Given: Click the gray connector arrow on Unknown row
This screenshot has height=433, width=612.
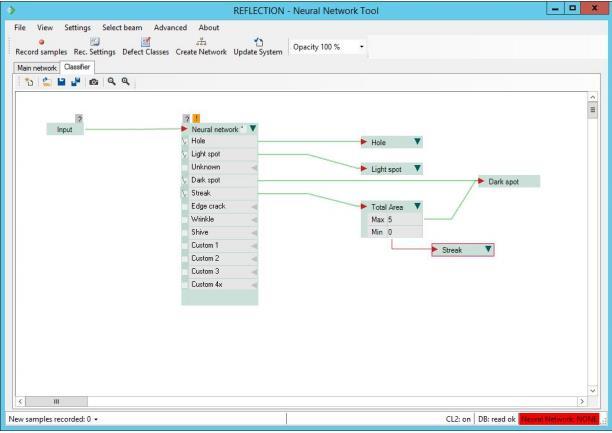Looking at the screenshot, I should [254, 167].
